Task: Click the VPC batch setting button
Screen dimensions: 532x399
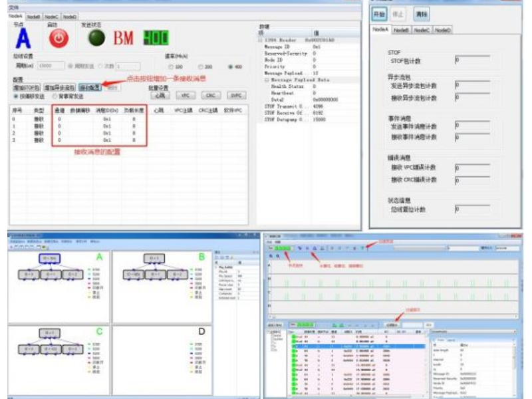Action: (185, 95)
